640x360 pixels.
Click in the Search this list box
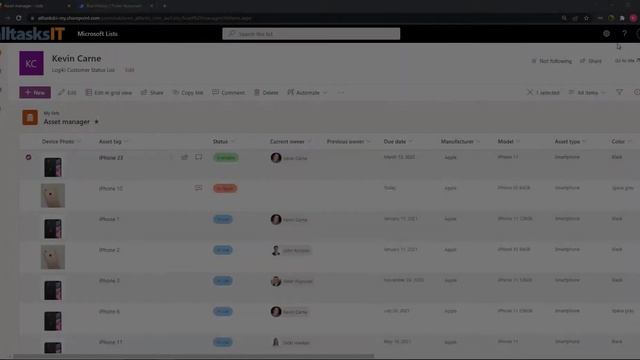(x=311, y=34)
